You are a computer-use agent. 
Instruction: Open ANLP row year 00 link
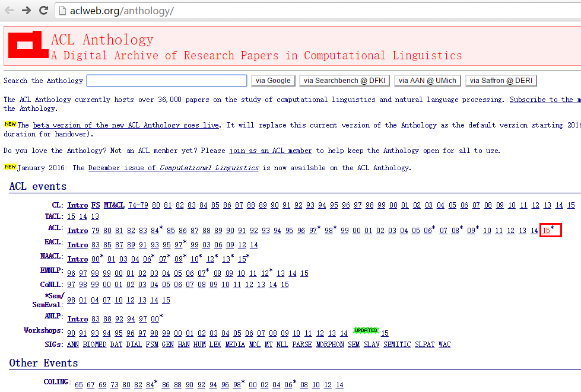pyautogui.click(x=155, y=319)
